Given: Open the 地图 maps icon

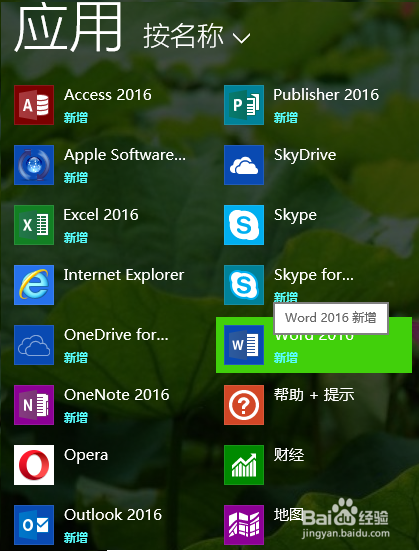Looking at the screenshot, I should click(x=244, y=525).
